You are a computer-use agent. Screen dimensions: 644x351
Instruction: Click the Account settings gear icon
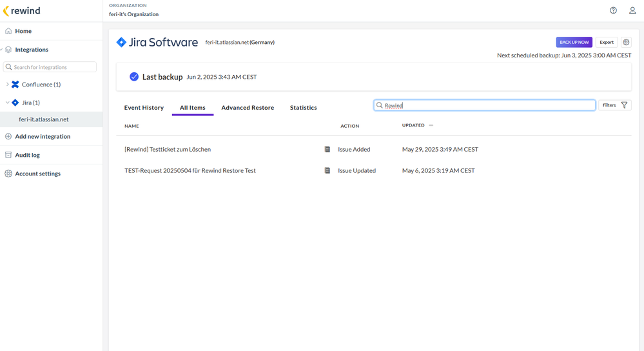point(8,174)
